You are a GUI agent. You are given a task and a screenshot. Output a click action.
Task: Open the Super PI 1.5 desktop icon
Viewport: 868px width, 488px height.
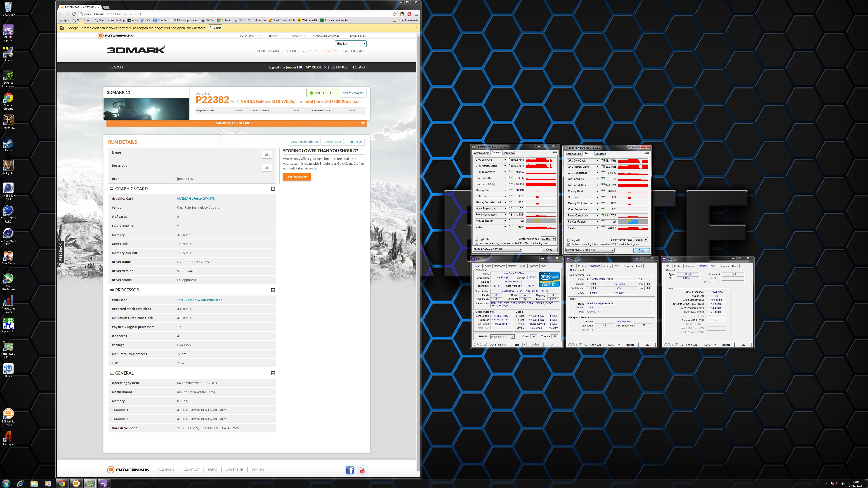pos(8,325)
